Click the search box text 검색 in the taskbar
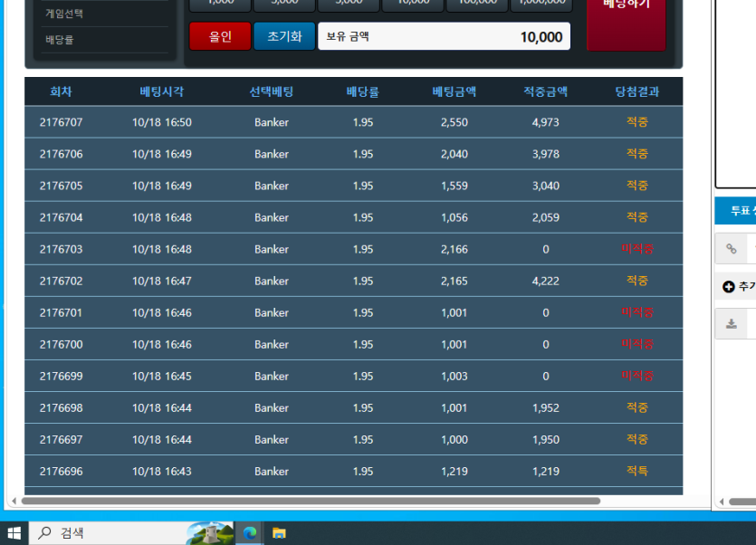 point(72,533)
